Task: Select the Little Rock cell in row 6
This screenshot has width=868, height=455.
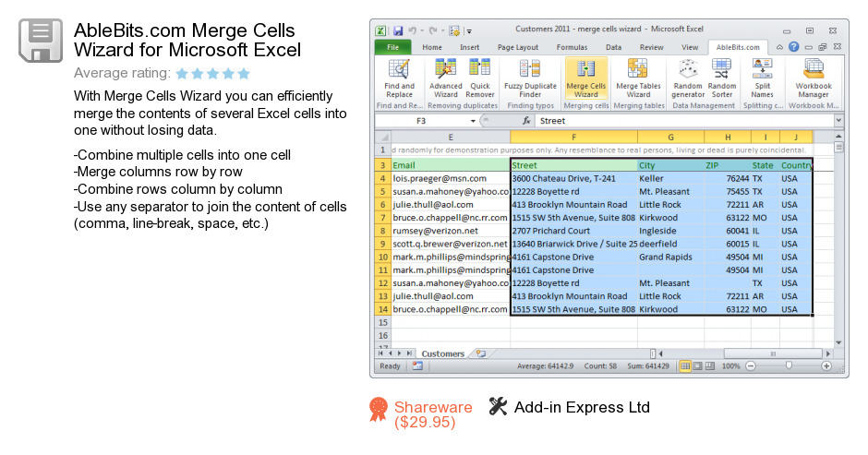Action: (x=671, y=204)
